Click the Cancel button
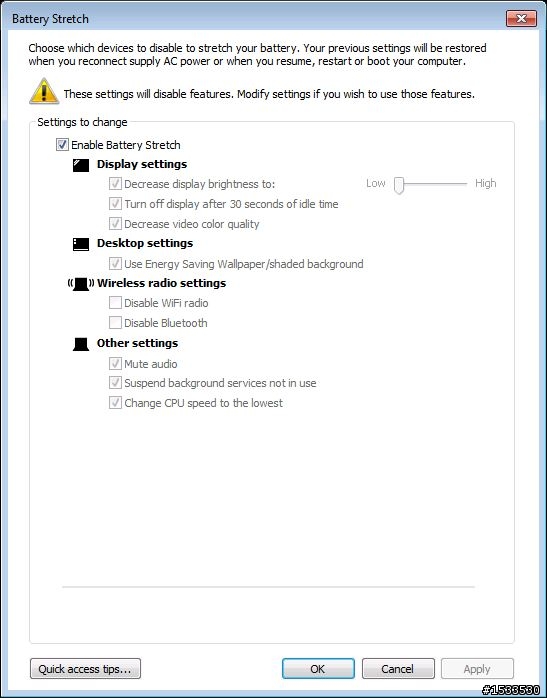Viewport: 547px width, 698px height. point(398,669)
